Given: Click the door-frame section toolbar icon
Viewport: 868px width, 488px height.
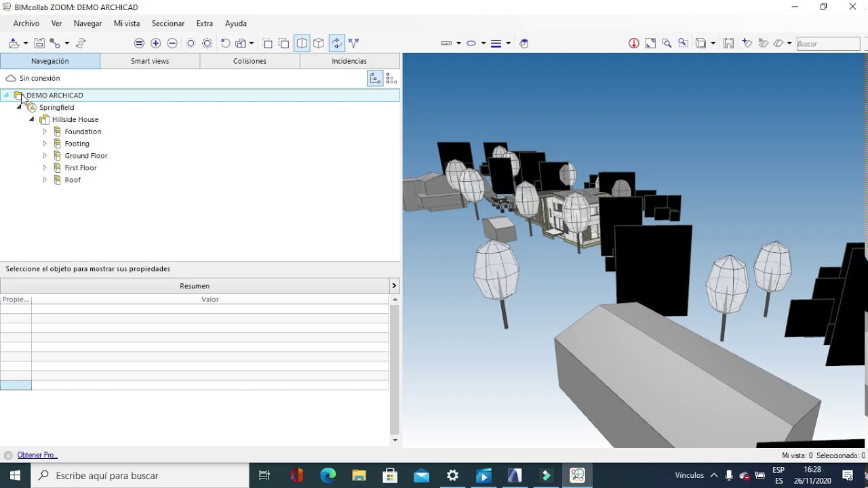Looking at the screenshot, I should pyautogui.click(x=728, y=43).
